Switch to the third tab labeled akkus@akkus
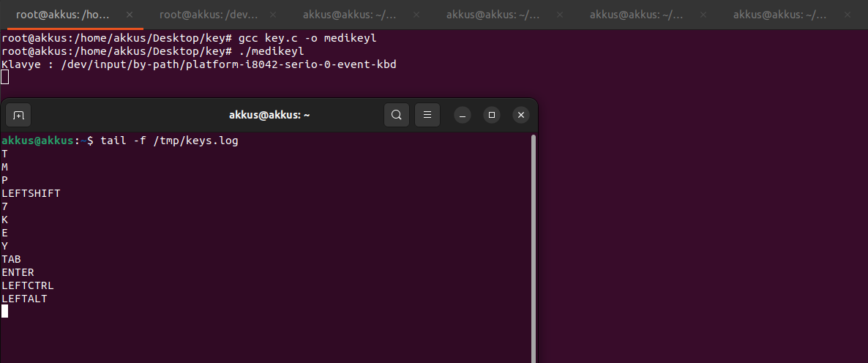868x363 pixels. [350, 14]
